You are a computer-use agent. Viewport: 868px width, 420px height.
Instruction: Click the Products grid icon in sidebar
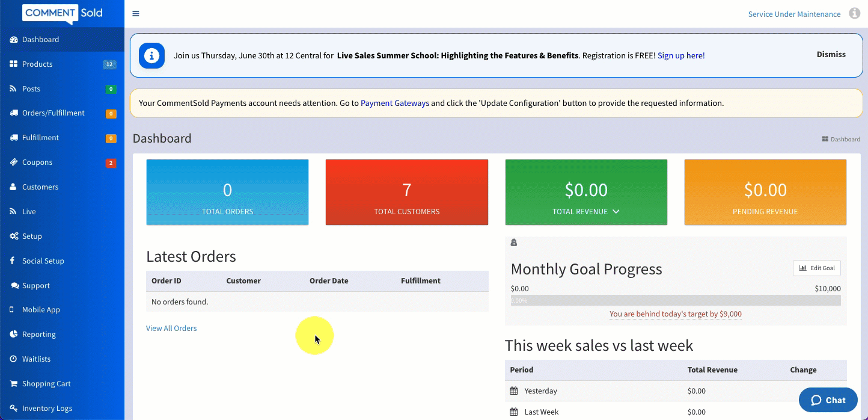point(13,64)
